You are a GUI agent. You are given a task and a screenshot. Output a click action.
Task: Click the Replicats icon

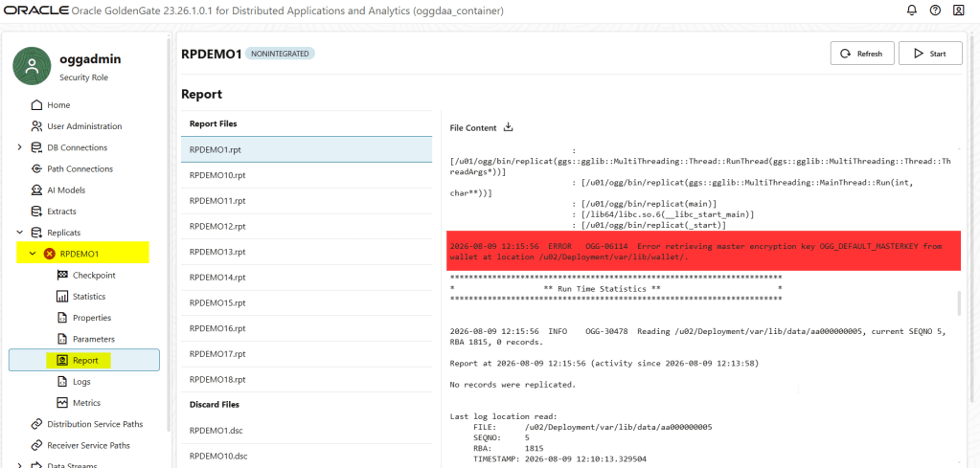point(36,233)
